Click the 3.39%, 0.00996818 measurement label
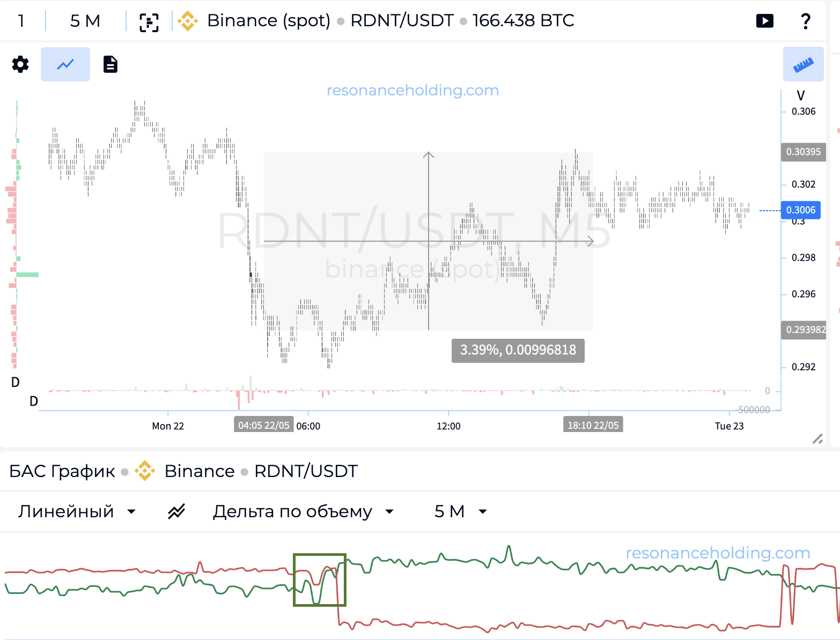840x640 pixels. coord(518,351)
